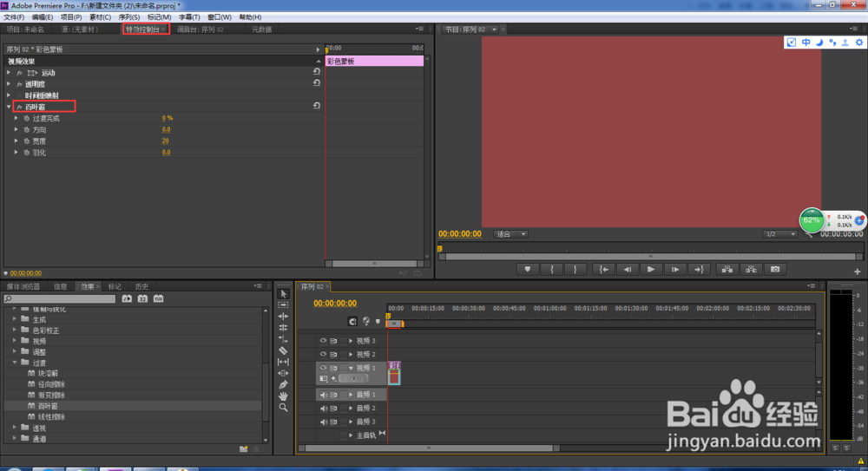The image size is (868, 471).
Task: Filter YUV effects in effects panel
Action: coord(158,299)
